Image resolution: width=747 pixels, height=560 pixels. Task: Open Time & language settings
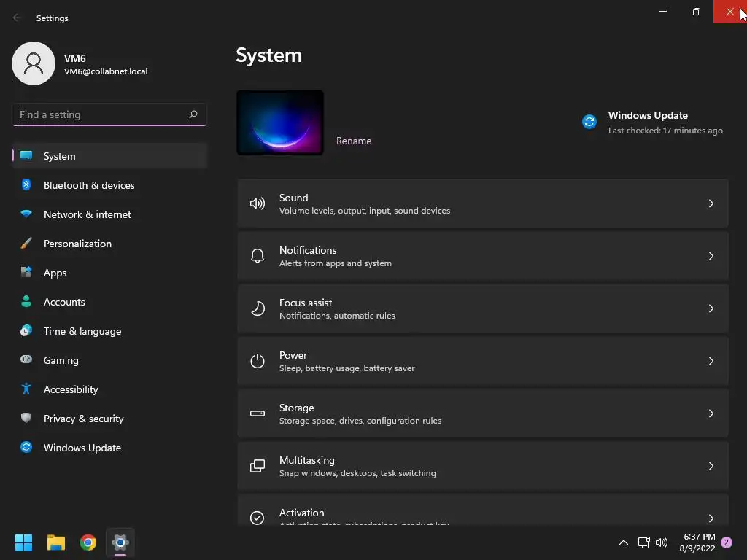109,331
